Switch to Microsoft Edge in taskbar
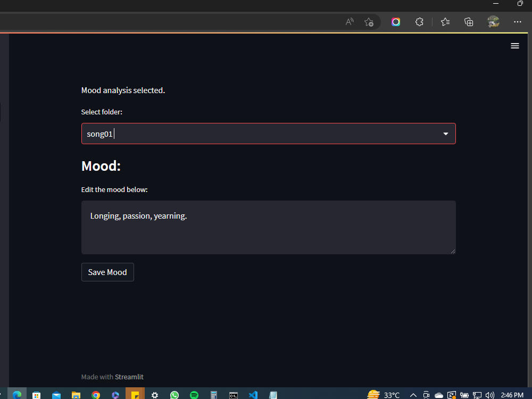The width and height of the screenshot is (532, 399). (x=17, y=395)
